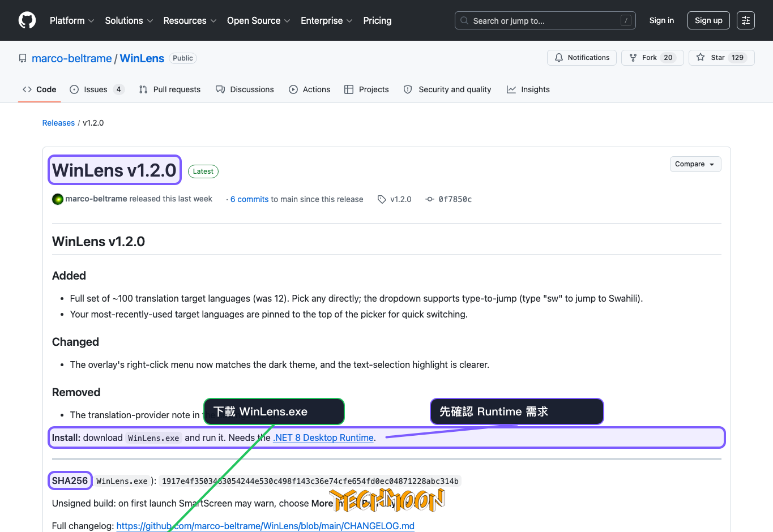Expand the Platform menu
The image size is (773, 532).
(x=72, y=20)
